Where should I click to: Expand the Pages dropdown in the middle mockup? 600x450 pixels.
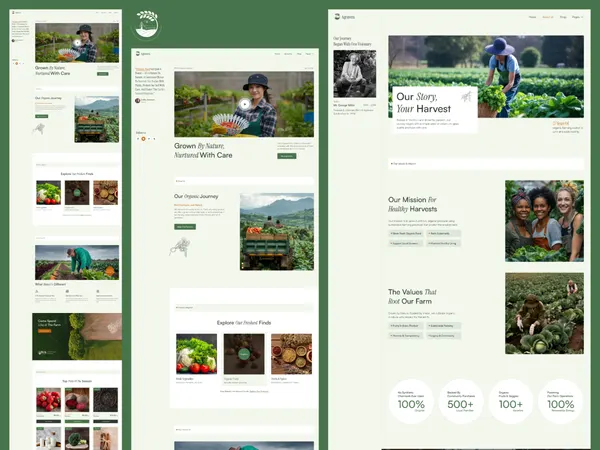309,54
